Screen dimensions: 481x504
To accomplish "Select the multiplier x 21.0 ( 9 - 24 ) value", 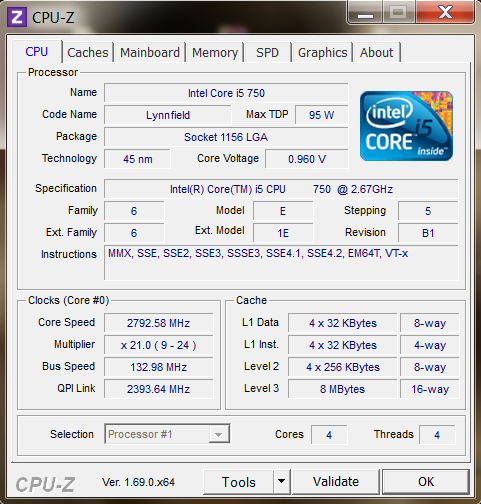I will coord(159,345).
